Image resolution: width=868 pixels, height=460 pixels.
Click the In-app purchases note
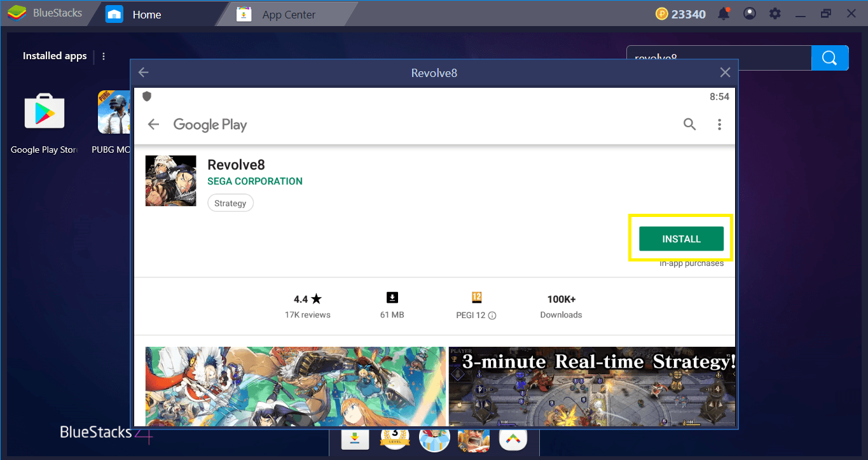(x=691, y=263)
